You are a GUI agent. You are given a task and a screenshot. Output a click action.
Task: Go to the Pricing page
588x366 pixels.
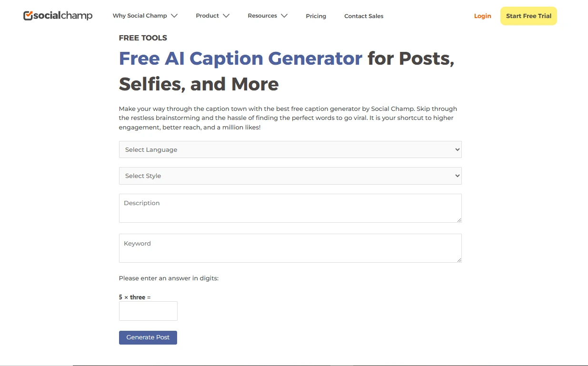point(316,16)
